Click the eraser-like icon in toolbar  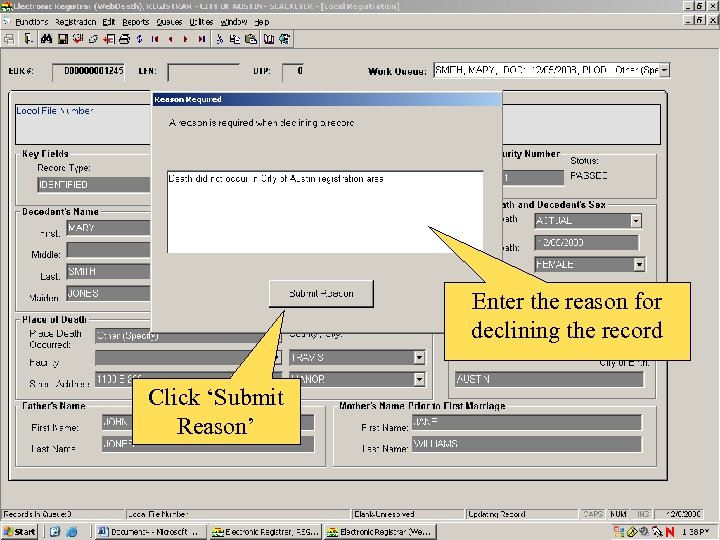click(x=93, y=39)
